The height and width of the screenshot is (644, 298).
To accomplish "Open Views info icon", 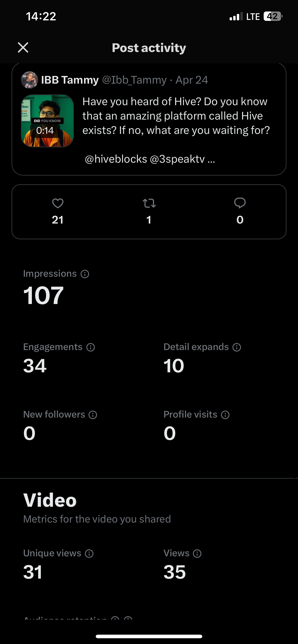I will coord(197,553).
